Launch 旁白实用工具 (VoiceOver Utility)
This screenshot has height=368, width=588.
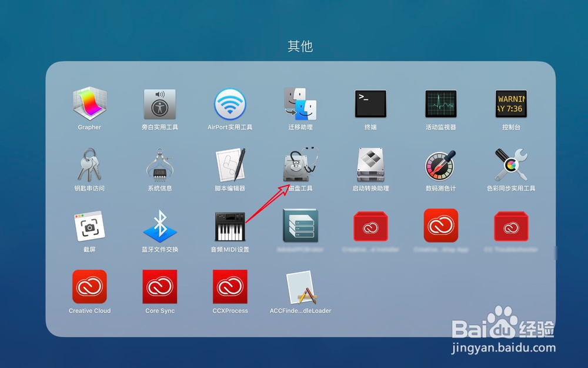click(x=159, y=103)
